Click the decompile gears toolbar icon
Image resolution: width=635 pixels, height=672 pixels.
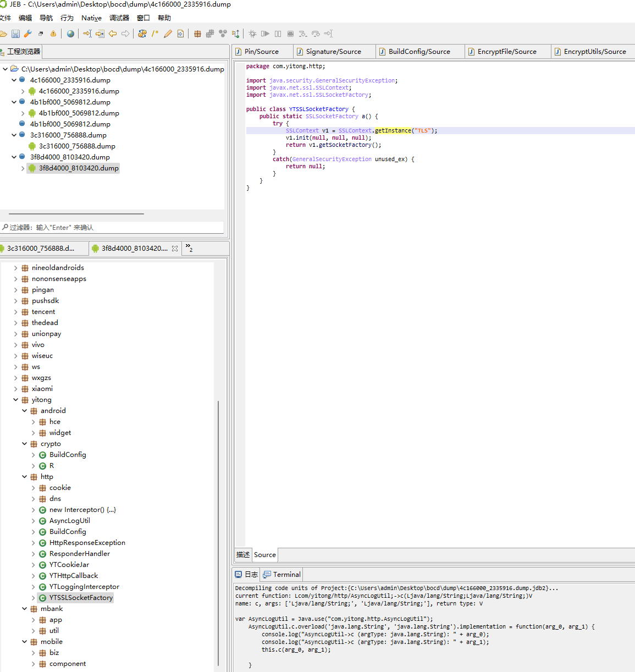(x=142, y=34)
